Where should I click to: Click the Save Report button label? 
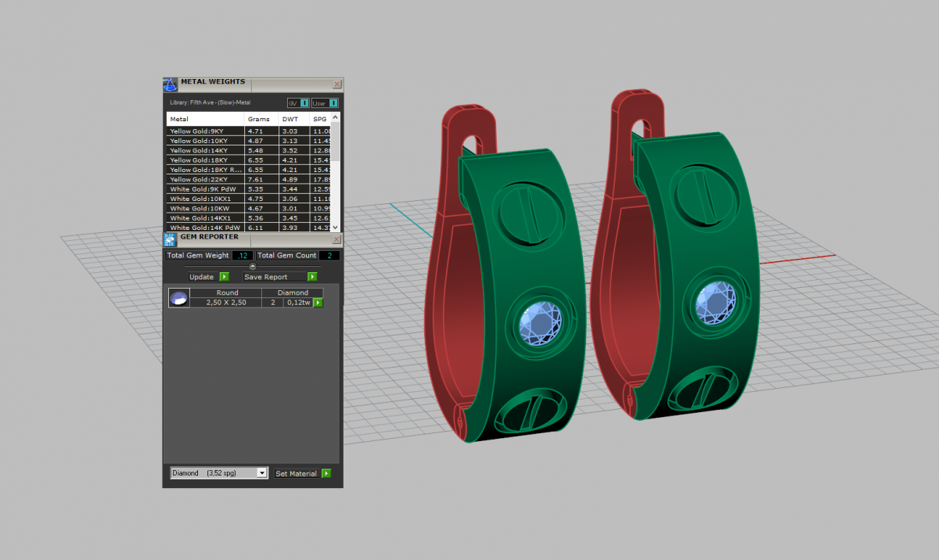click(265, 277)
